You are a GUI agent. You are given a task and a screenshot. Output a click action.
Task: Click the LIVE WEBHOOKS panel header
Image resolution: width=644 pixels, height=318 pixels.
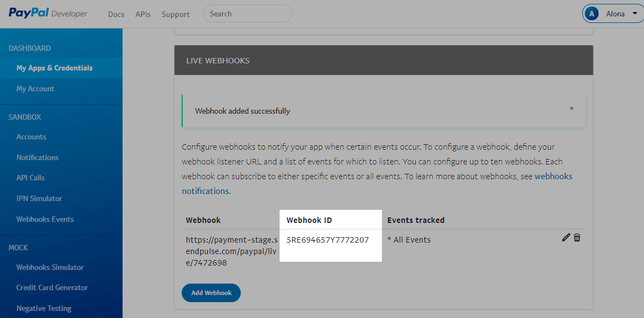click(384, 60)
